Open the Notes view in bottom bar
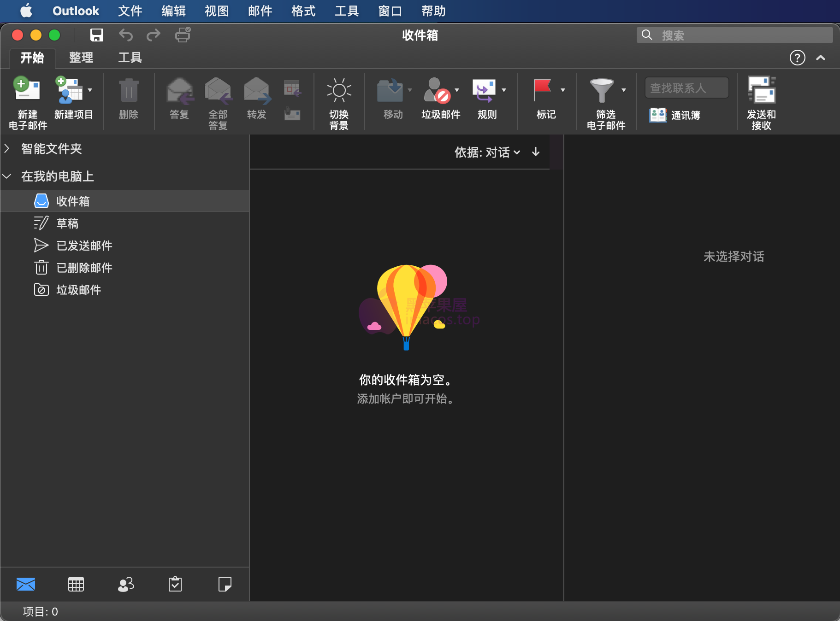Screen dimensions: 840x621 coord(225,584)
